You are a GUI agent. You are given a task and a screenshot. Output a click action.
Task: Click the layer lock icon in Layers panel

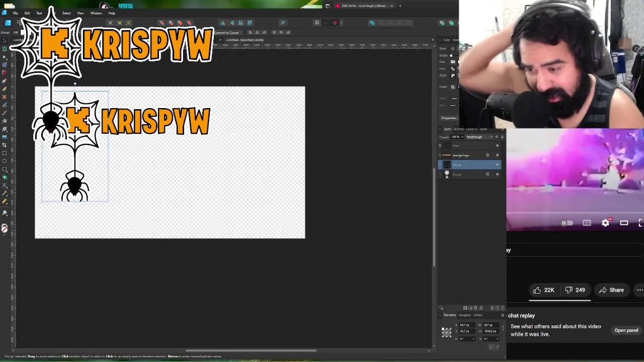[x=502, y=137]
